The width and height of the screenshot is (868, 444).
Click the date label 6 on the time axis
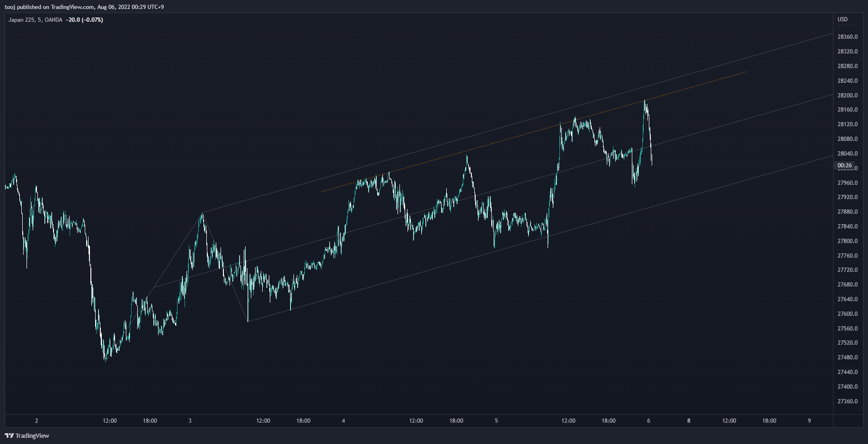coord(649,421)
